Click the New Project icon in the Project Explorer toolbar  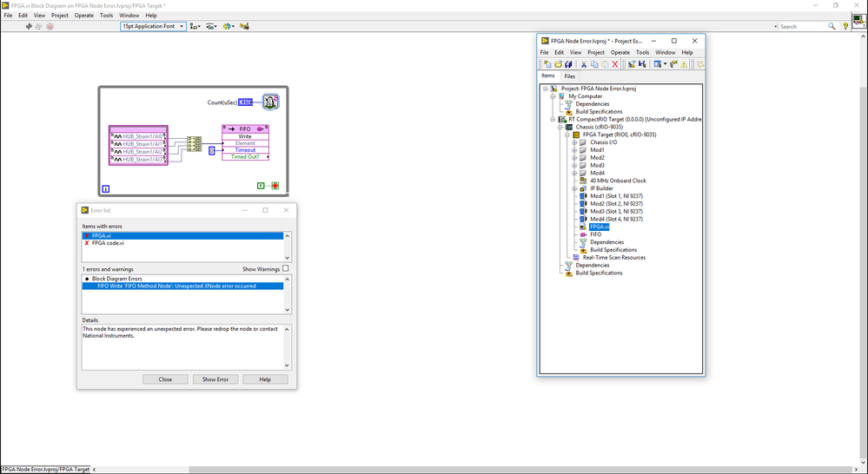pyautogui.click(x=547, y=64)
